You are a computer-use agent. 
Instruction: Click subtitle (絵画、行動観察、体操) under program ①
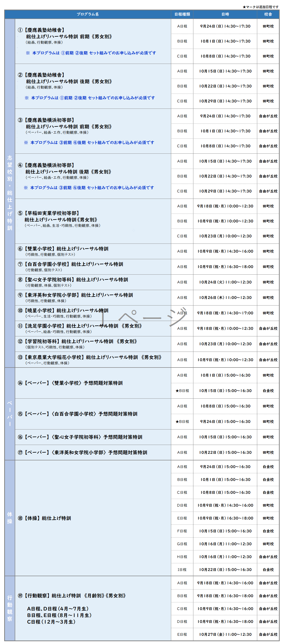[x=44, y=42]
